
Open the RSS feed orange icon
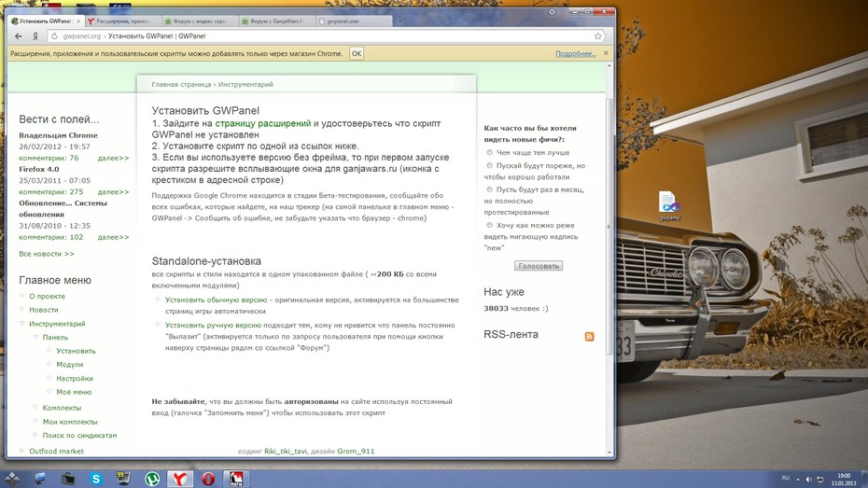tap(589, 337)
